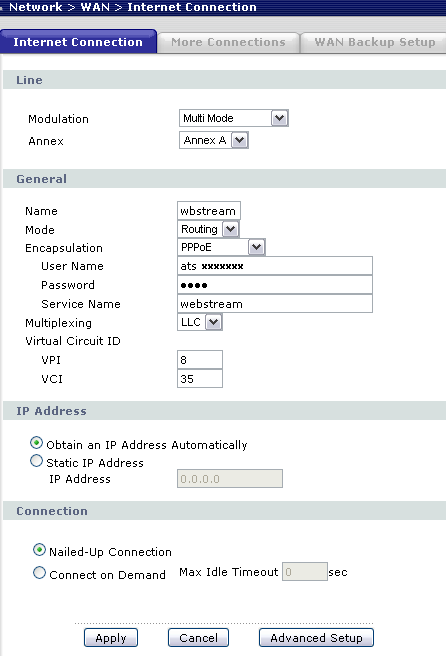Screen dimensions: 446x656
Task: Expand the Annex A dropdown
Action: 214,140
